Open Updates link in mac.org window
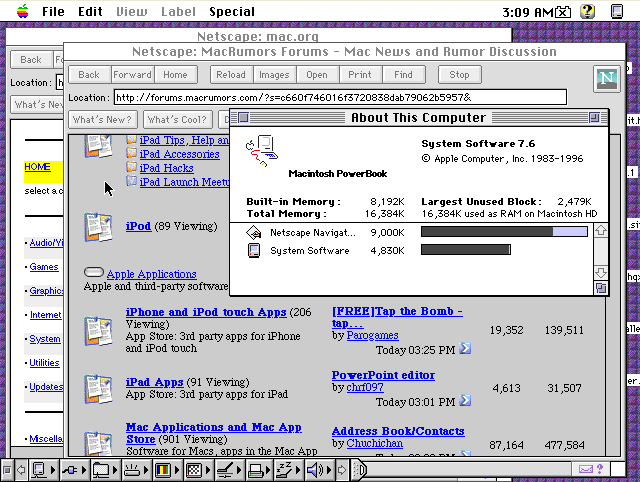Viewport: 640px width, 482px height. pos(46,387)
